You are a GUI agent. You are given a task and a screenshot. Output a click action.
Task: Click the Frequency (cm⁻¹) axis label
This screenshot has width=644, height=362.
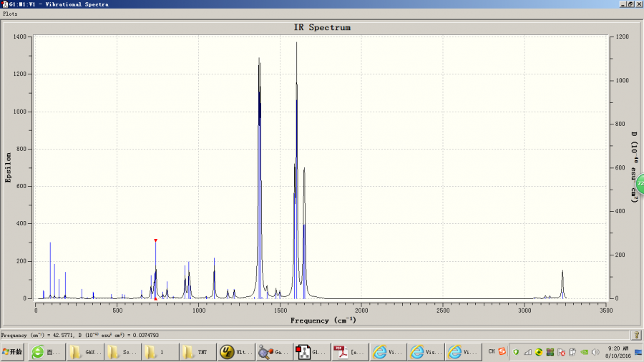tap(323, 320)
